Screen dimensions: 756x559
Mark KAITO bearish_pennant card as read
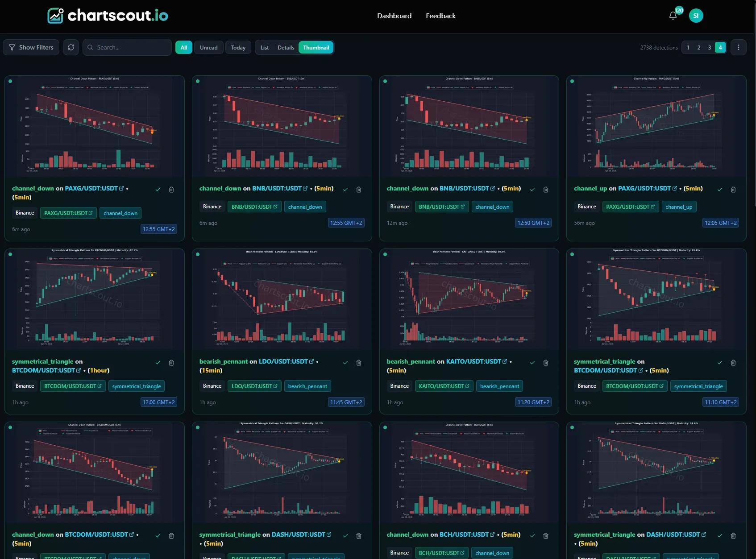[x=532, y=363]
